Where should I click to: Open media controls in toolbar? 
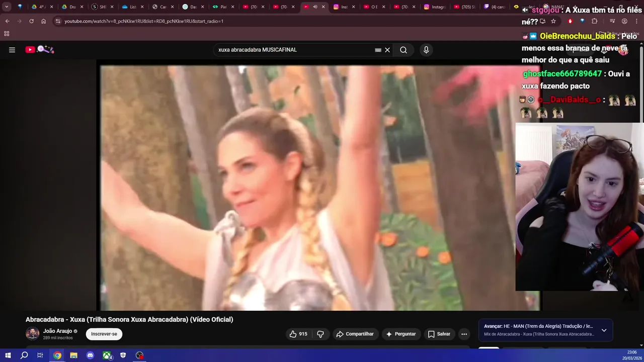[x=612, y=21]
